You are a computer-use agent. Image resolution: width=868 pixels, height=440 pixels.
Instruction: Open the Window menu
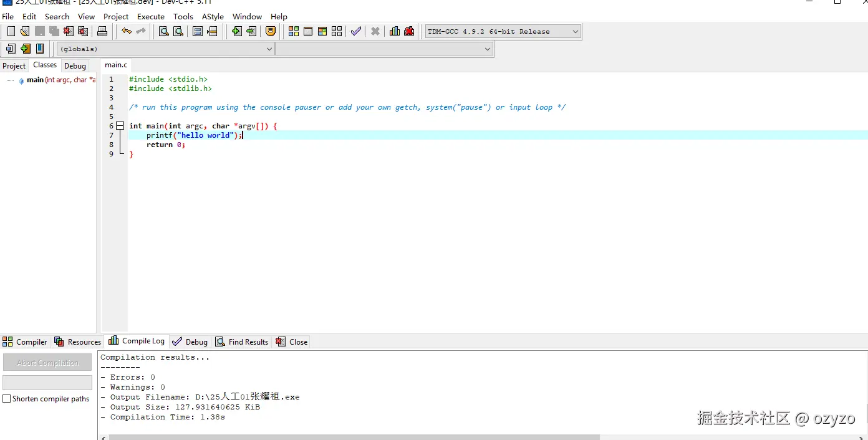click(248, 17)
